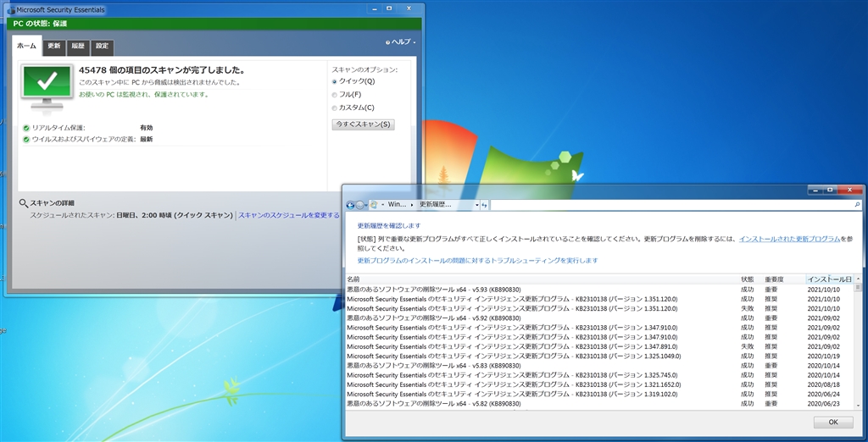The height and width of the screenshot is (442, 868).
Task: Click the search magnifier icon in update window
Action: tap(858, 205)
